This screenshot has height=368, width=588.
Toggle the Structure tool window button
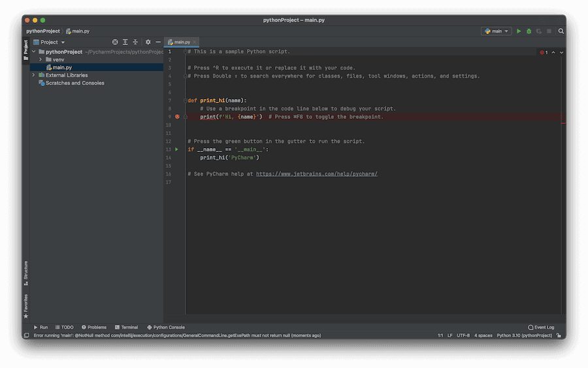click(x=26, y=273)
